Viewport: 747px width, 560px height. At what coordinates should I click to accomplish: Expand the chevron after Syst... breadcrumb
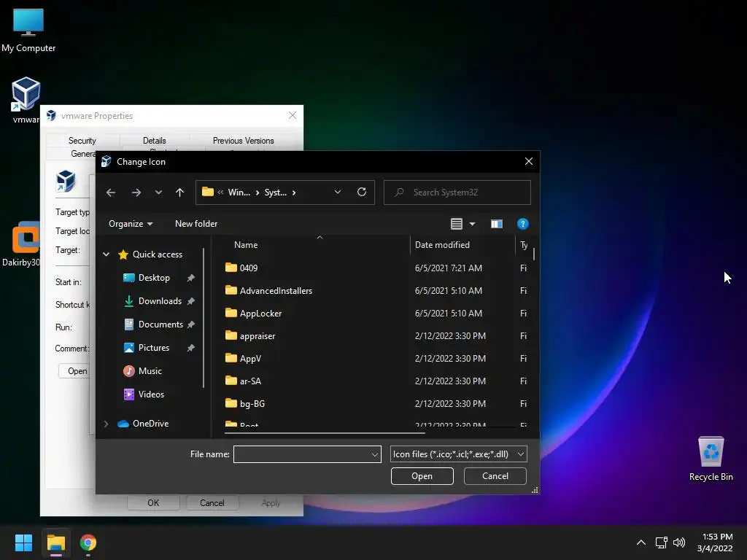pos(294,192)
